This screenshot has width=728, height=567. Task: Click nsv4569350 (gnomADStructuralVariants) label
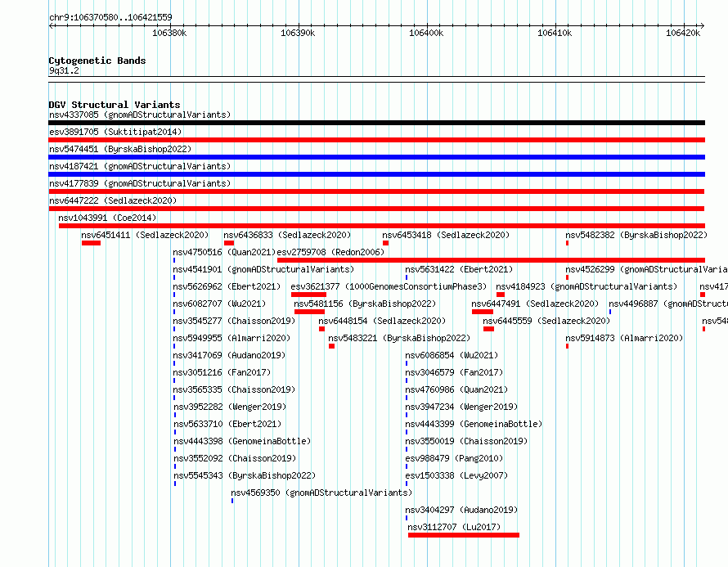[x=321, y=493]
